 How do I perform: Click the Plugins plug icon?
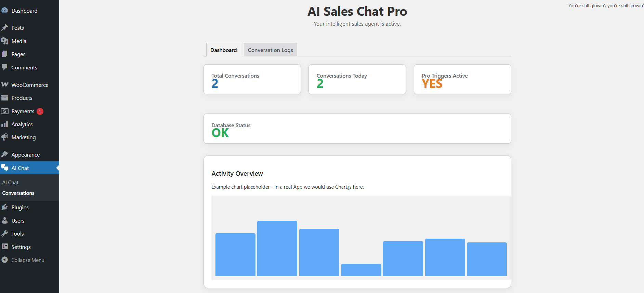(5, 207)
